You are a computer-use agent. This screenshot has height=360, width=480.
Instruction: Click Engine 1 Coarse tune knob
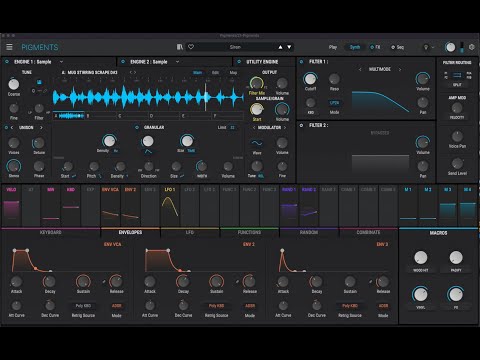coord(13,84)
